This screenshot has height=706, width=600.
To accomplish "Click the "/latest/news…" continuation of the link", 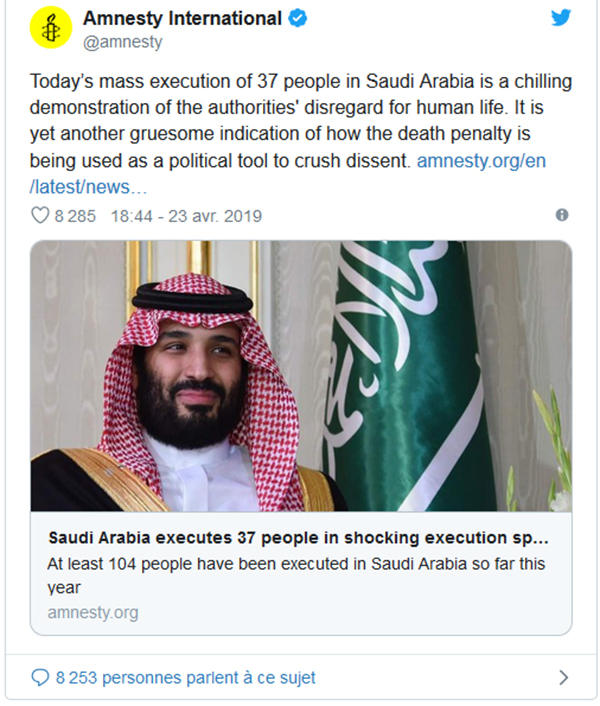I will tap(90, 187).
